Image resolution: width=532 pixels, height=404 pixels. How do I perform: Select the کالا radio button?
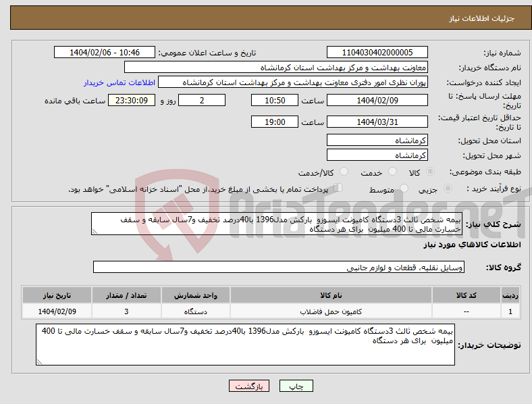(x=430, y=172)
